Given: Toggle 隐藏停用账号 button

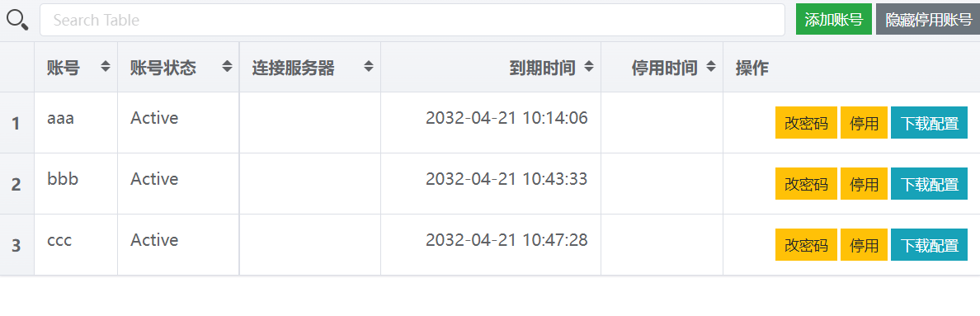Looking at the screenshot, I should (x=928, y=19).
